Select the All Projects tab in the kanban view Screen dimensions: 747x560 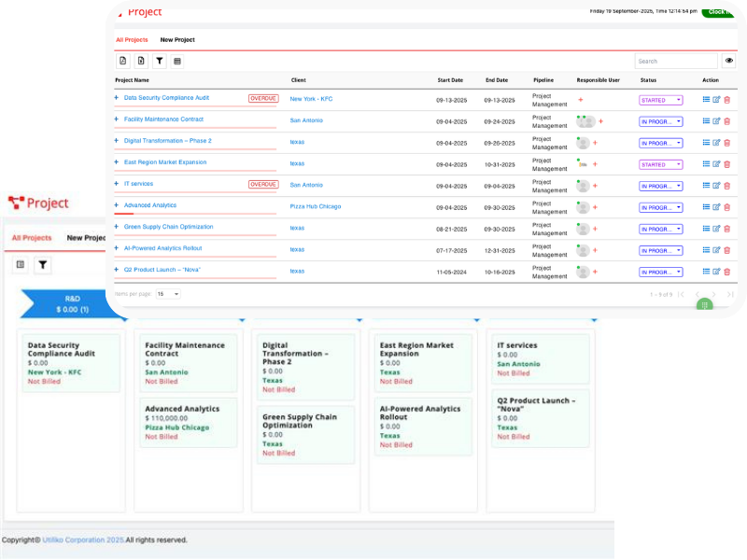[32, 238]
